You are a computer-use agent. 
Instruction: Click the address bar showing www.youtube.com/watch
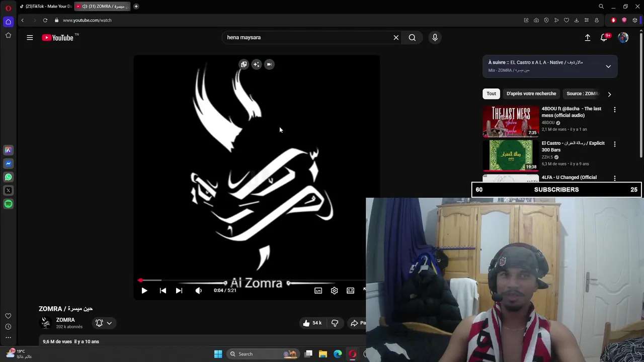tap(87, 20)
